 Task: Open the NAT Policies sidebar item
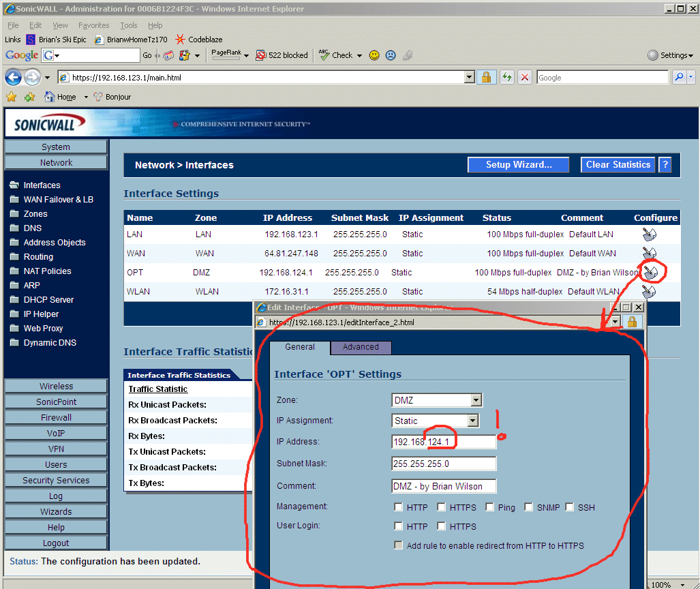[47, 271]
